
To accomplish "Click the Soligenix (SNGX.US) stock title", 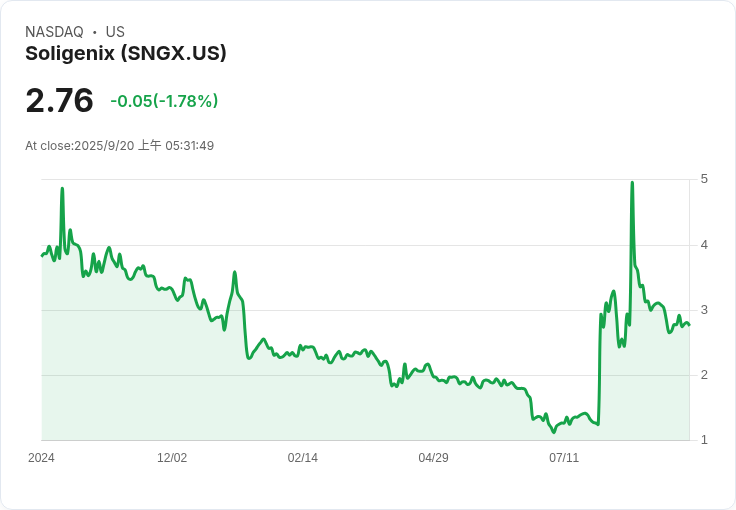I will click(x=126, y=53).
